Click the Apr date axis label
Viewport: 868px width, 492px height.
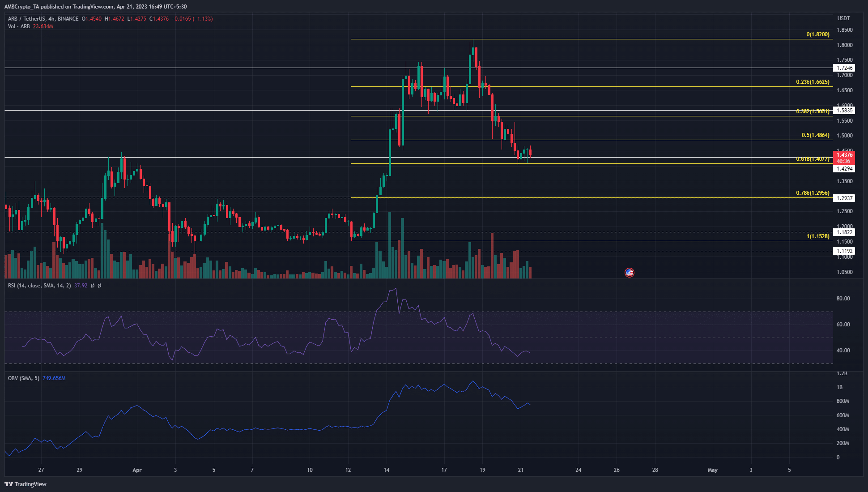(137, 470)
